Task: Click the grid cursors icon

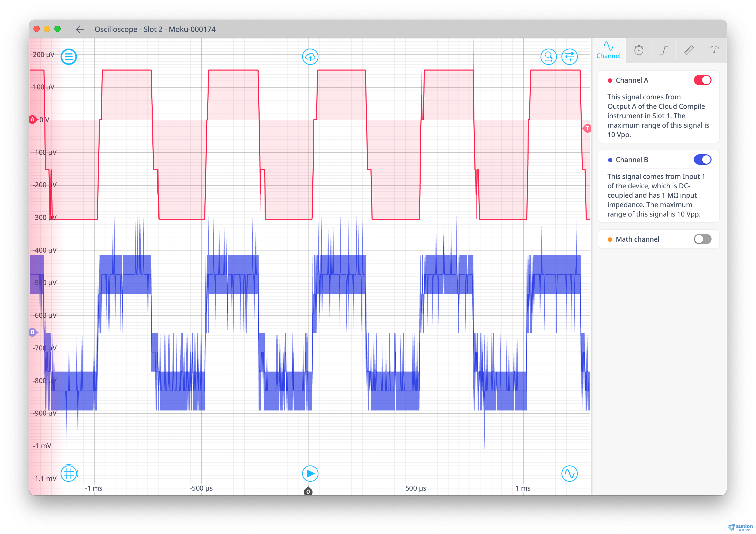Action: coord(69,473)
